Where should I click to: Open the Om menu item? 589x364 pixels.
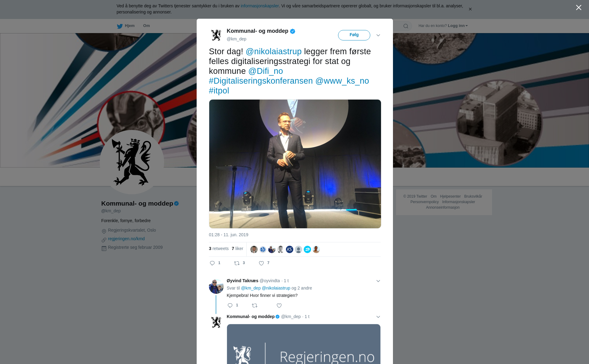click(146, 26)
